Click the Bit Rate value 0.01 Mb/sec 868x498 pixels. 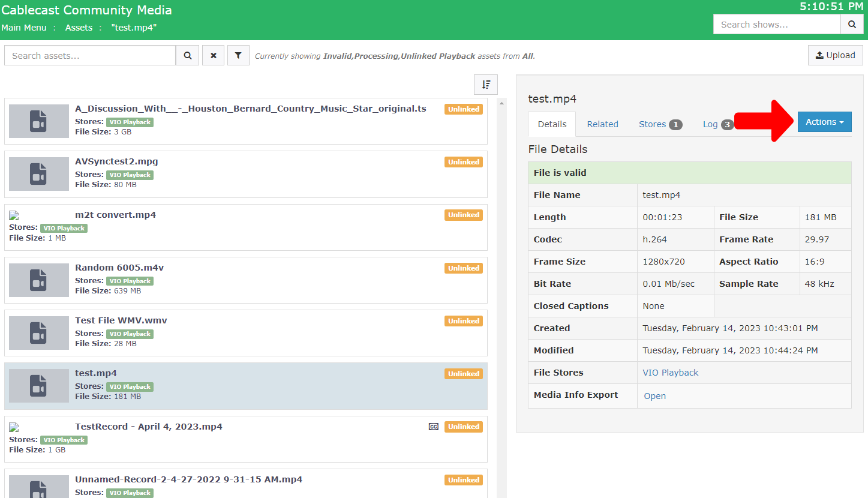coord(668,284)
